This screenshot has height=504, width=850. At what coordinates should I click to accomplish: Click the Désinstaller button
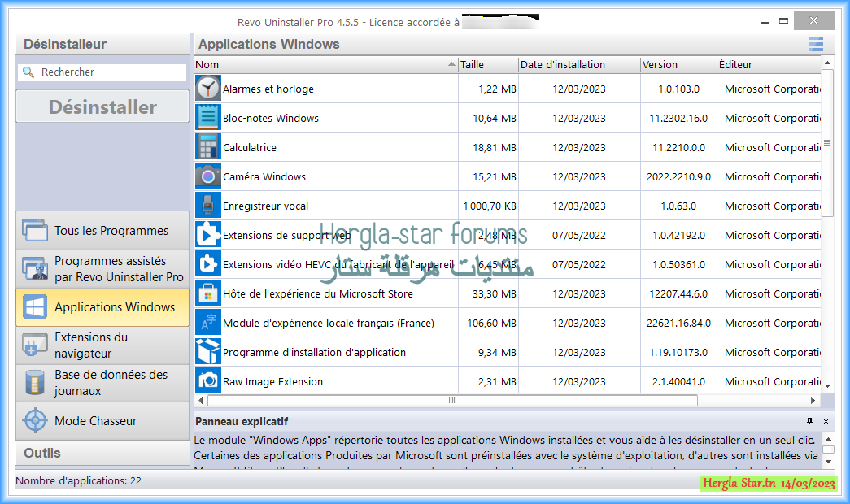coord(102,106)
